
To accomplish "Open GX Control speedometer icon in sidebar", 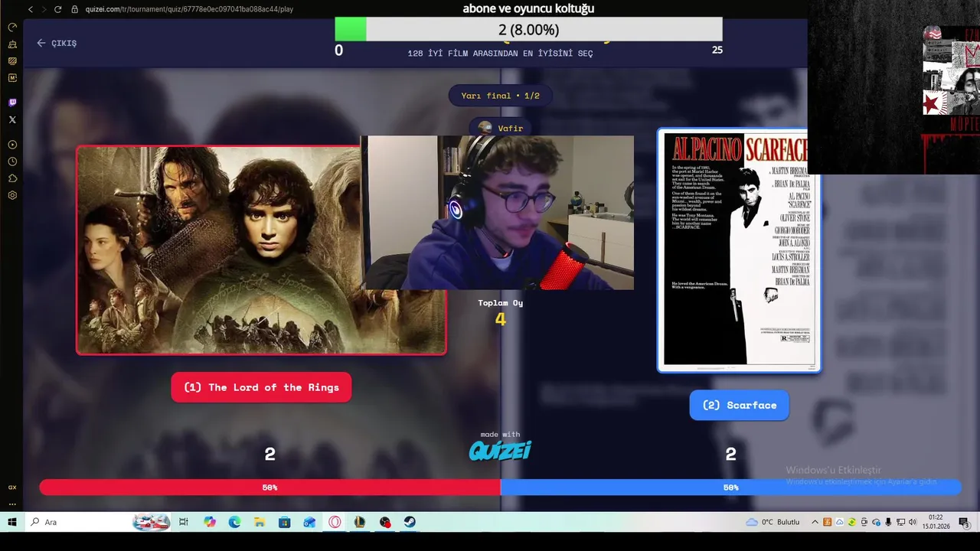I will 12,28.
